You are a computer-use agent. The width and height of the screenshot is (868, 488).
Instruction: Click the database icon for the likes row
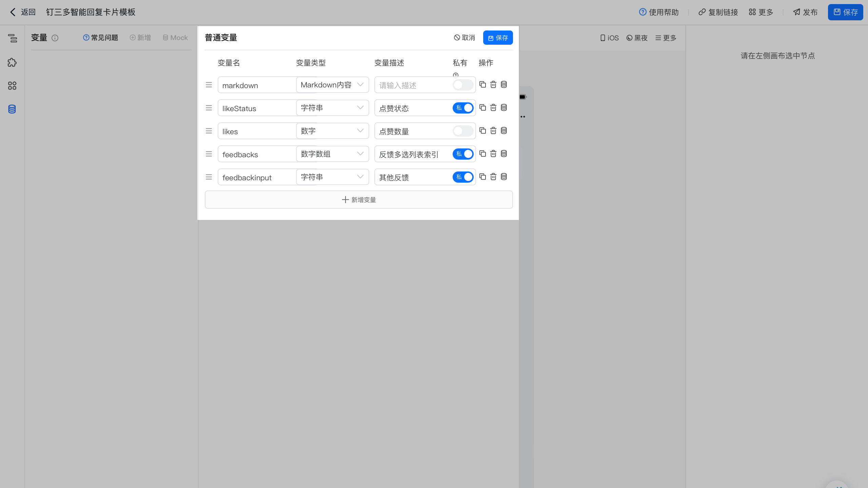(x=504, y=130)
